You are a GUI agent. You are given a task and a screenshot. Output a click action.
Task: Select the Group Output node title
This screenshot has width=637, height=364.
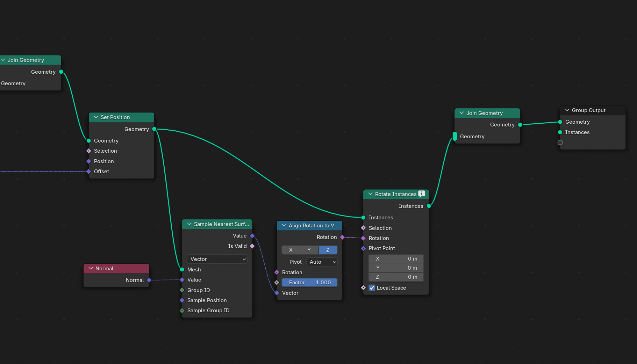[589, 110]
